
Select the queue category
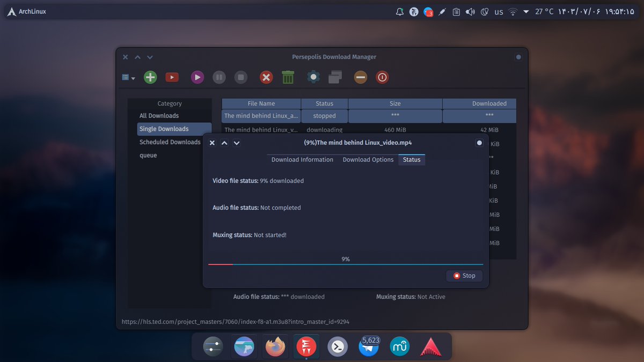[x=148, y=156]
